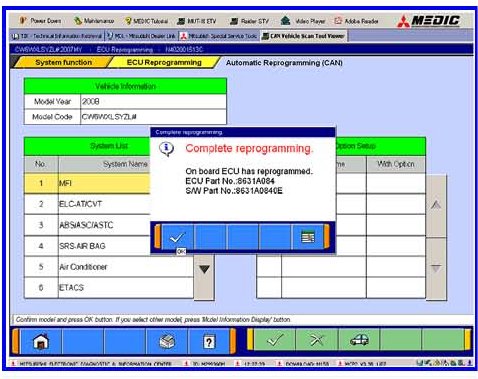Go back to System function breadcrumb

click(x=63, y=62)
